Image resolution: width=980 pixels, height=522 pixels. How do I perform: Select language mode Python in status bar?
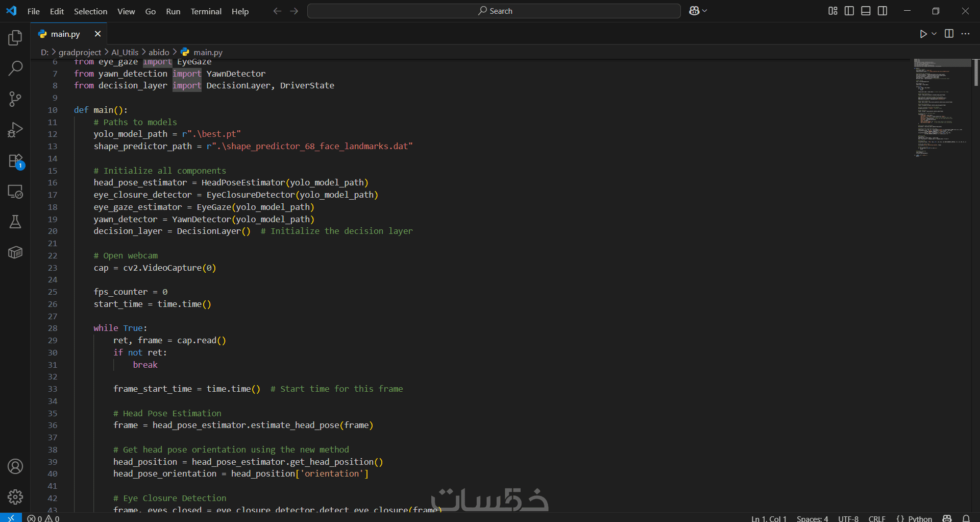920,518
